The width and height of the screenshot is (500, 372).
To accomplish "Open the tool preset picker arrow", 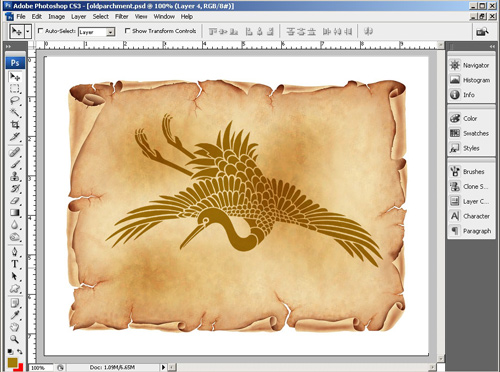I will [x=28, y=31].
